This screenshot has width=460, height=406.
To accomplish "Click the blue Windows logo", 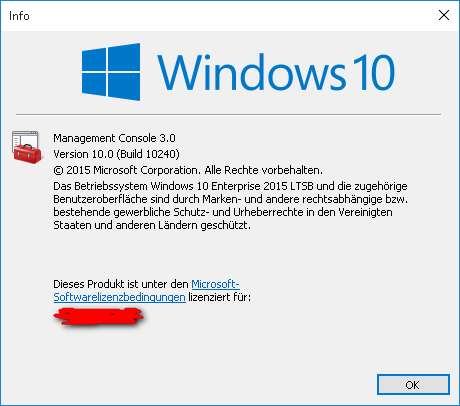I will pos(111,72).
